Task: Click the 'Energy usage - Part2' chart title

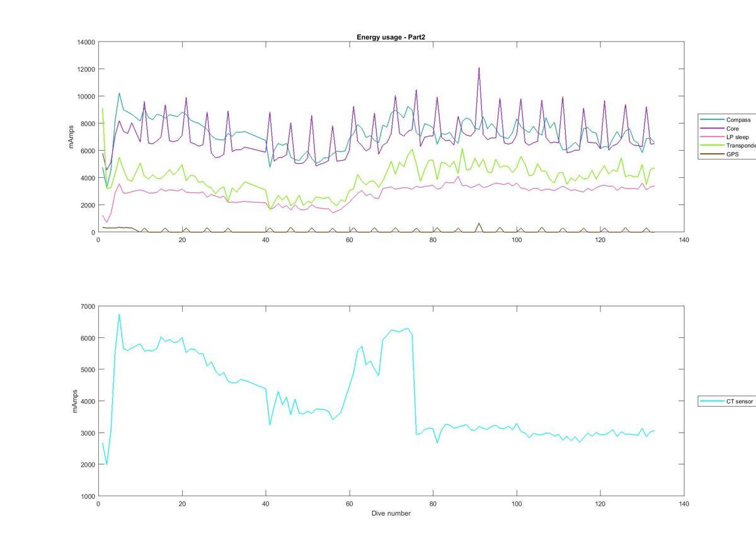Action: (x=391, y=37)
